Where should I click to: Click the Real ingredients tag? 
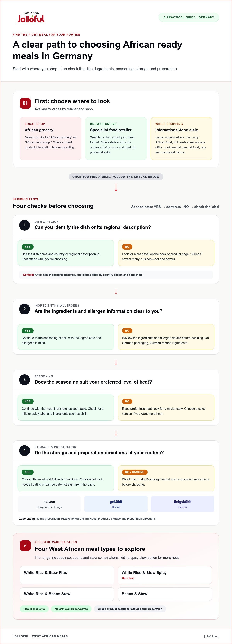tap(34, 609)
